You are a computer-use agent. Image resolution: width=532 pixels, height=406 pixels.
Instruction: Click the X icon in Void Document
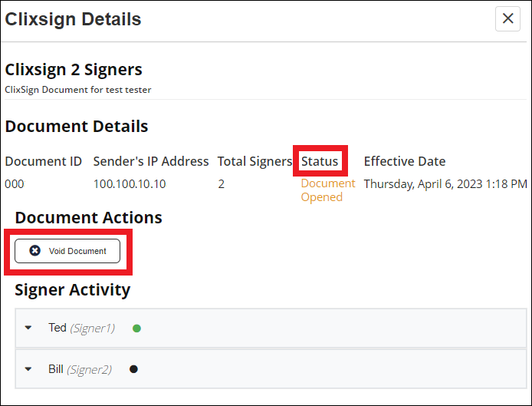[34, 251]
